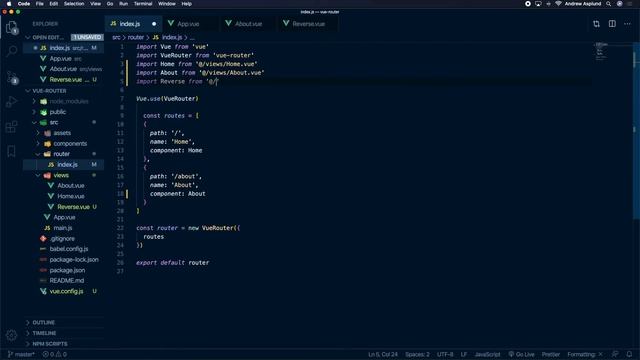Select Reverse.vue in Open Editors list
640x360 pixels.
[64, 80]
